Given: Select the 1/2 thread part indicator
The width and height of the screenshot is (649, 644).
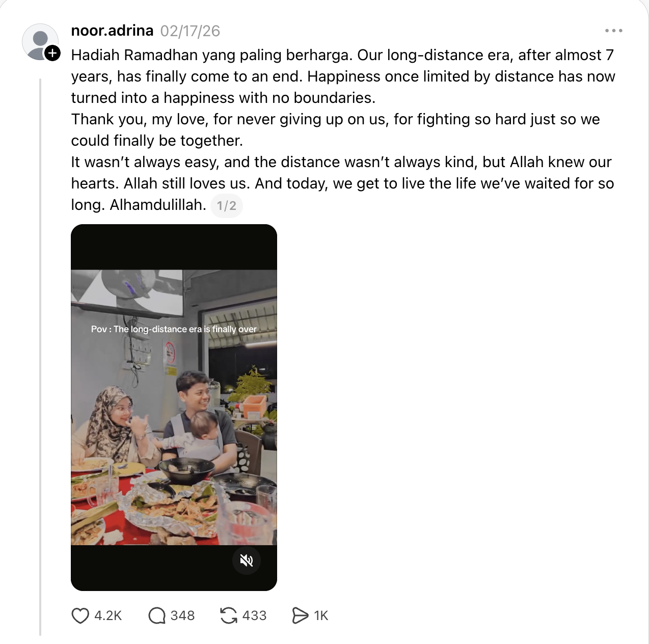Looking at the screenshot, I should click(227, 206).
